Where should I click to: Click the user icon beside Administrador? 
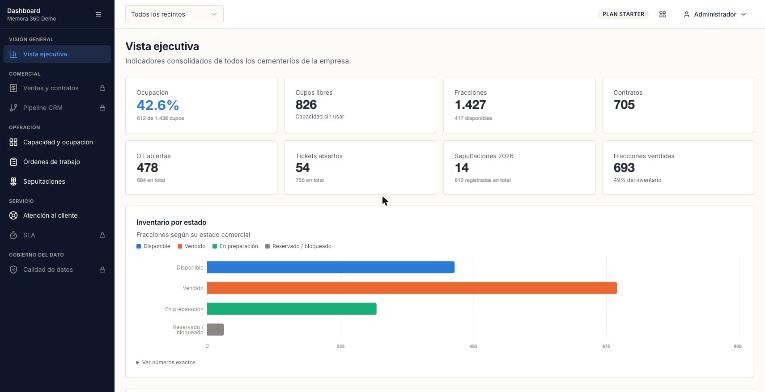(x=686, y=15)
